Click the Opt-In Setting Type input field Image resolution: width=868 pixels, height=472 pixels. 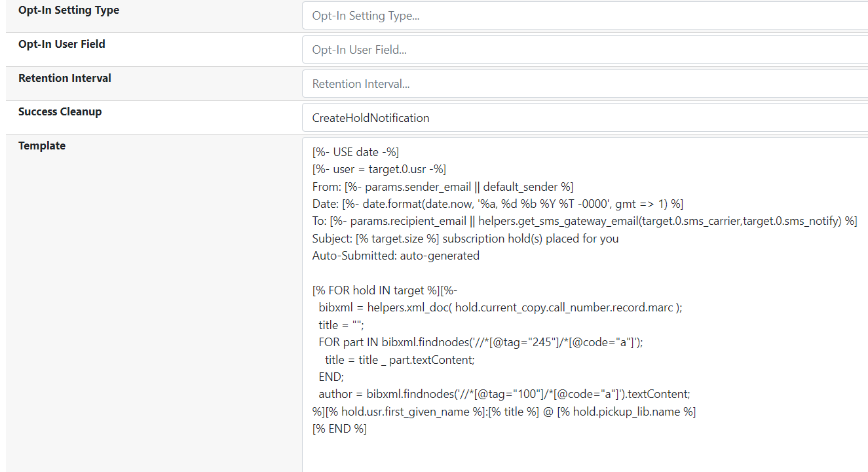click(583, 16)
